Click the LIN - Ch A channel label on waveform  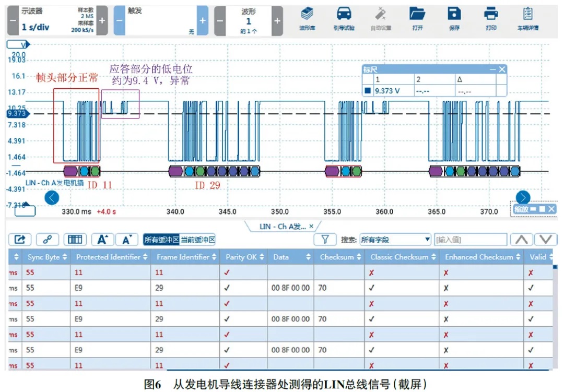[54, 183]
